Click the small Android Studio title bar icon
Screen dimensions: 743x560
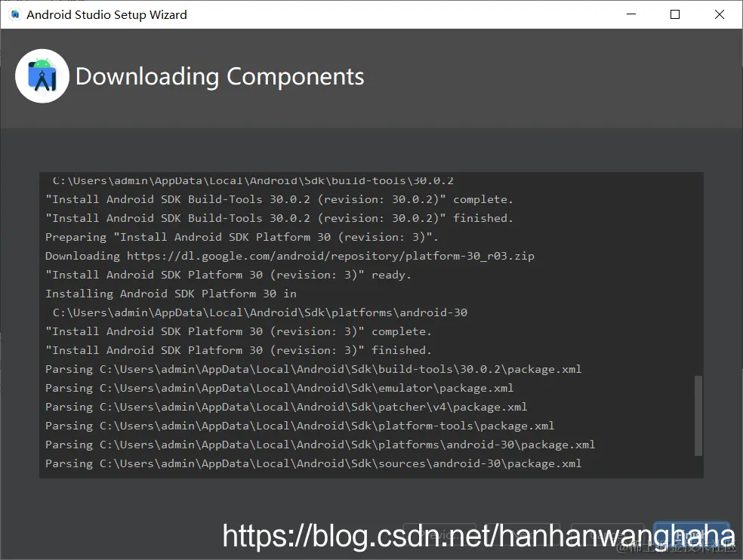[x=15, y=14]
